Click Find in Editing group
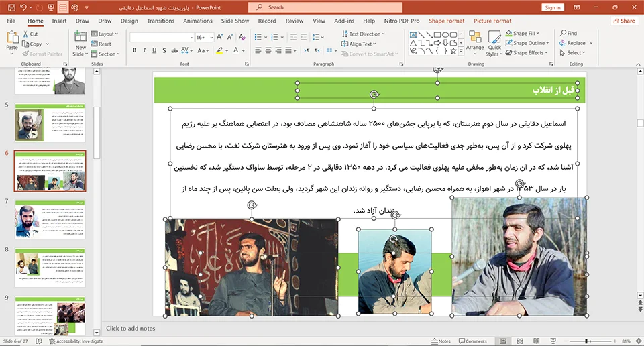 pyautogui.click(x=568, y=33)
